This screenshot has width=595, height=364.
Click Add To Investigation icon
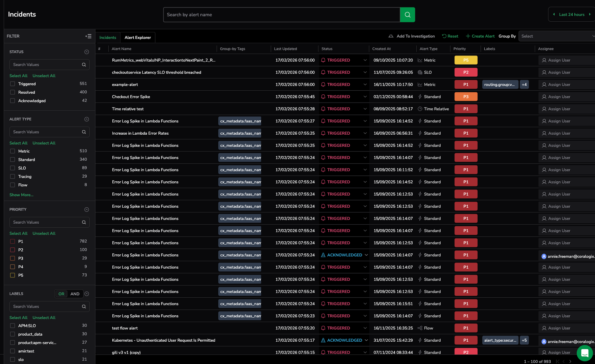tap(391, 36)
